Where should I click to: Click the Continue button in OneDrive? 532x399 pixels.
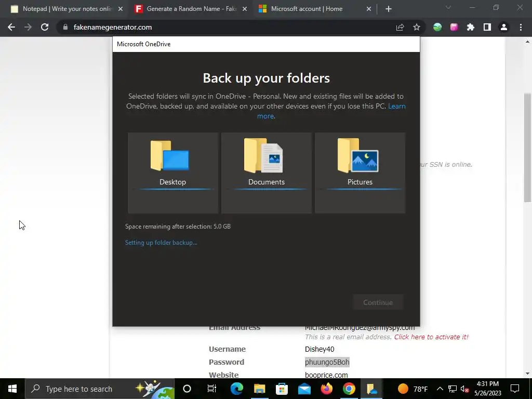click(378, 302)
